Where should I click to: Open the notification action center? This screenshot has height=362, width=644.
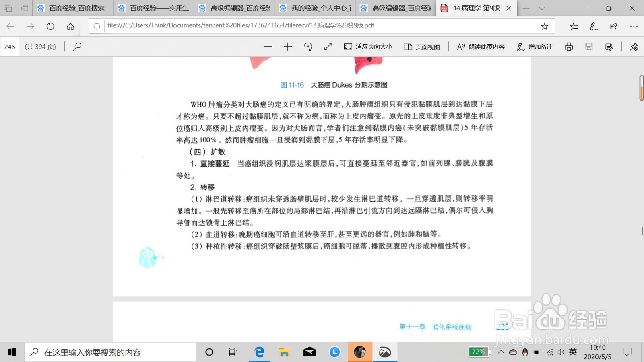(627, 352)
